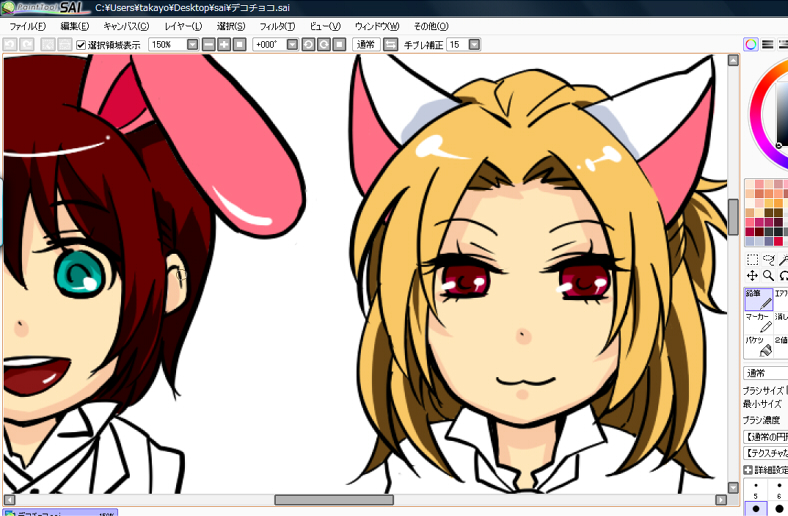
Task: Open the +000° rotation angle dropdown
Action: 292,45
